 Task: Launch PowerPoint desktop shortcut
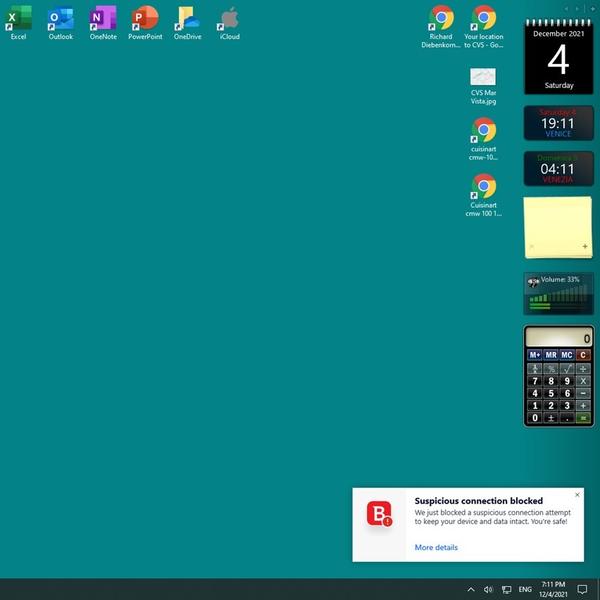coord(145,19)
